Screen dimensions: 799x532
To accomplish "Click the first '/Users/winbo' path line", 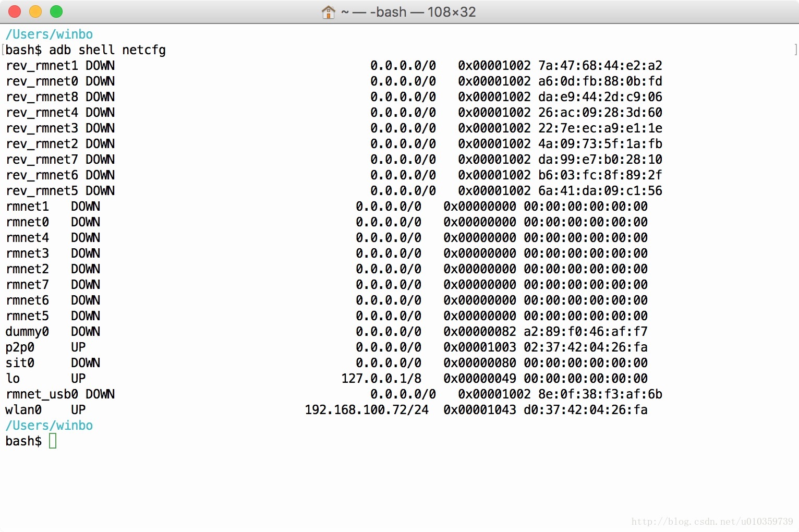I will point(49,34).
